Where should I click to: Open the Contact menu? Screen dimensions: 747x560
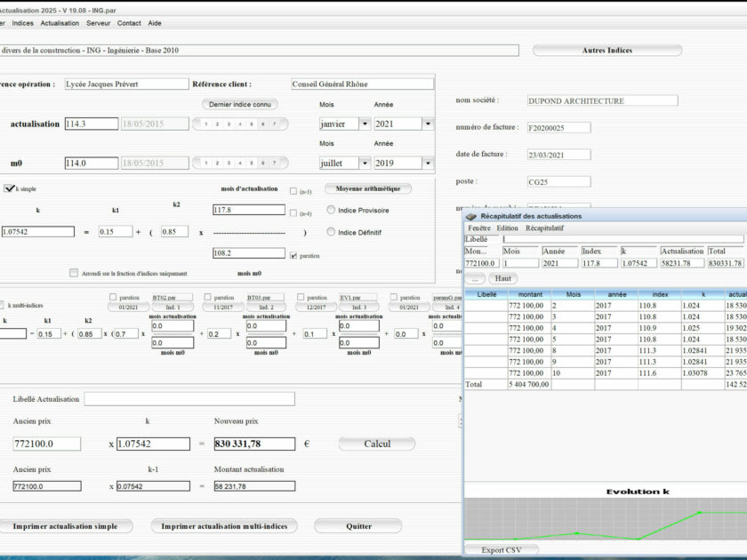129,23
